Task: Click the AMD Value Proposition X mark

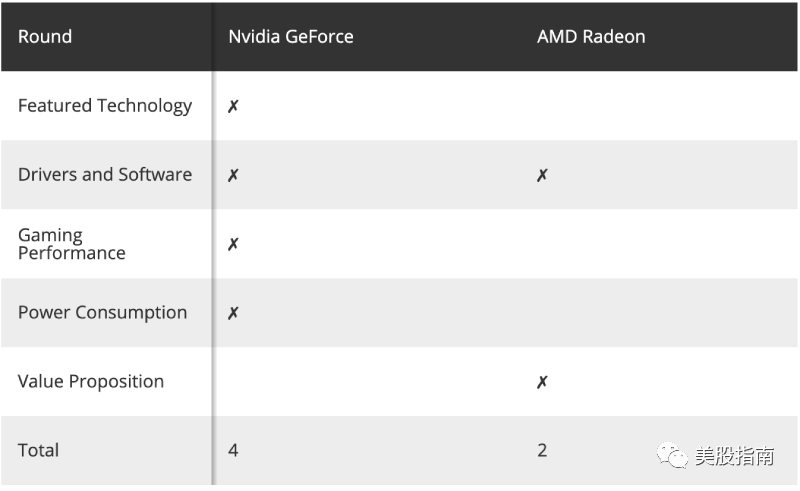Action: coord(542,382)
